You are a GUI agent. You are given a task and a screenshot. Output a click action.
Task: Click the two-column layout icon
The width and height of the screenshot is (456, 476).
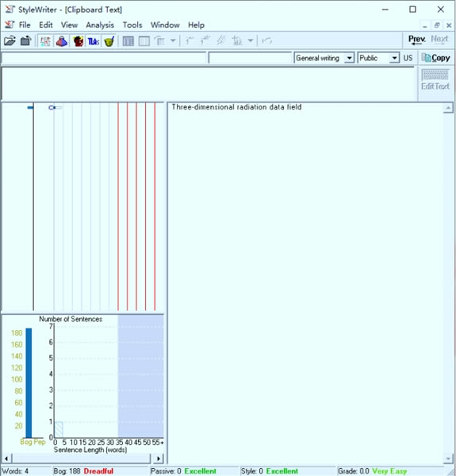(128, 41)
